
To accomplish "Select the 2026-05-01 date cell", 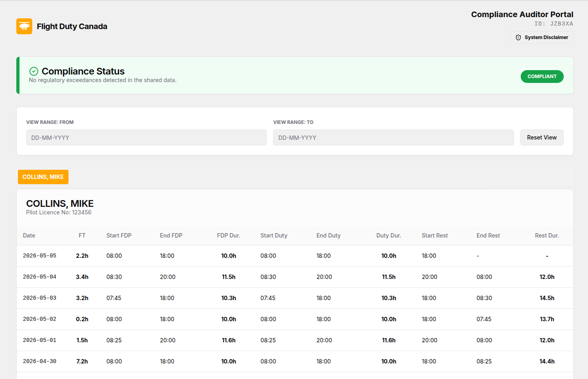I will coord(39,340).
